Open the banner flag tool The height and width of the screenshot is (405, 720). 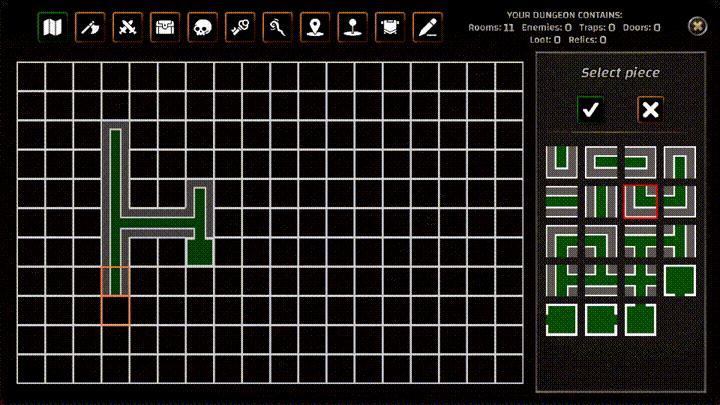(390, 27)
